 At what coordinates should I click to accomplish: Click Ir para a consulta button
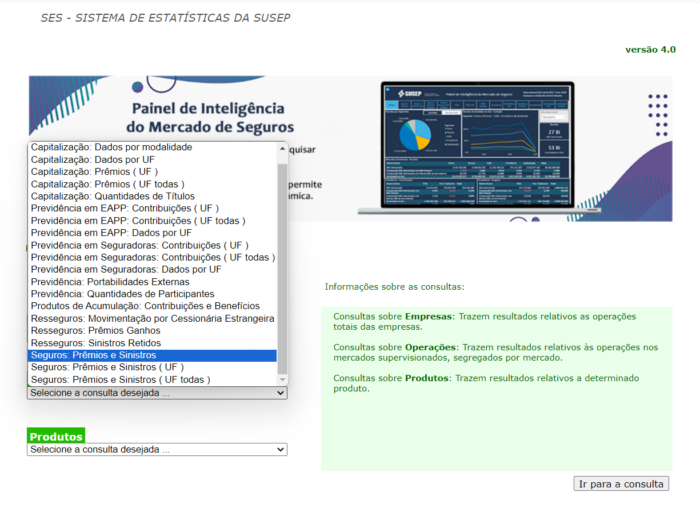[621, 484]
